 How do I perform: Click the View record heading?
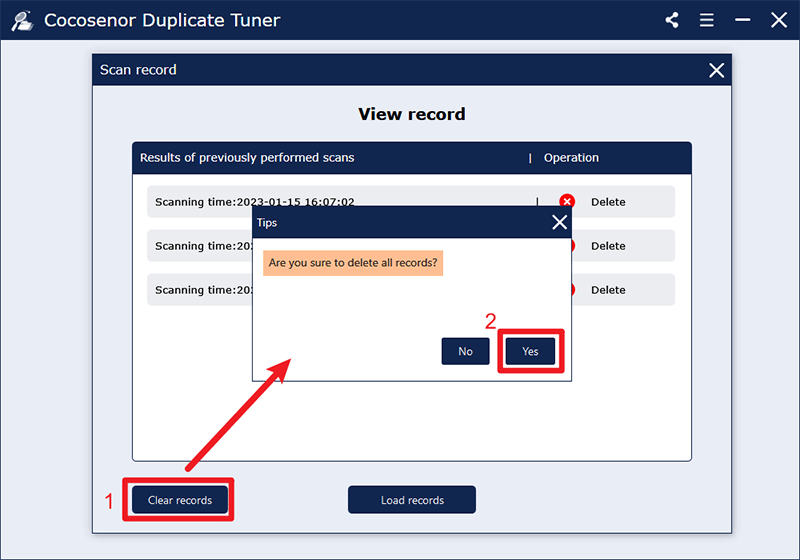tap(412, 114)
